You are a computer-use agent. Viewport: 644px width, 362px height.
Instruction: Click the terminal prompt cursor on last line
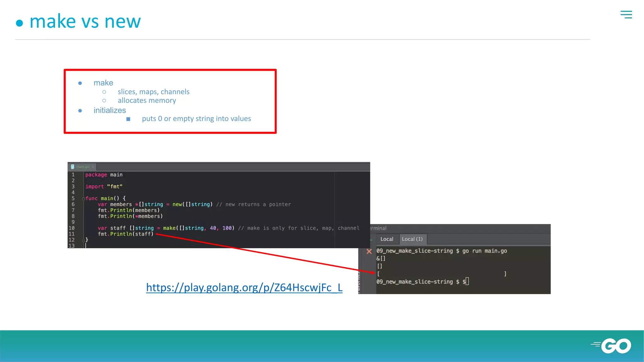[467, 281]
